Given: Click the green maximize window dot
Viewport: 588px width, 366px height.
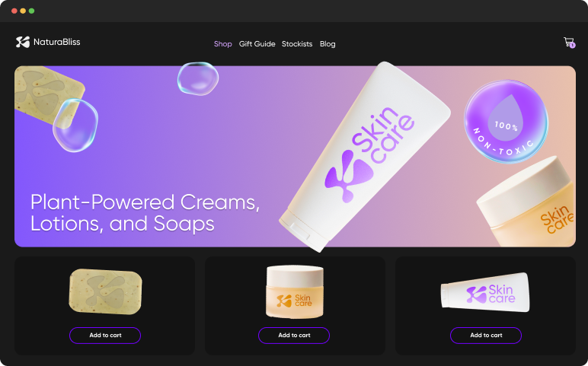Looking at the screenshot, I should pos(31,11).
